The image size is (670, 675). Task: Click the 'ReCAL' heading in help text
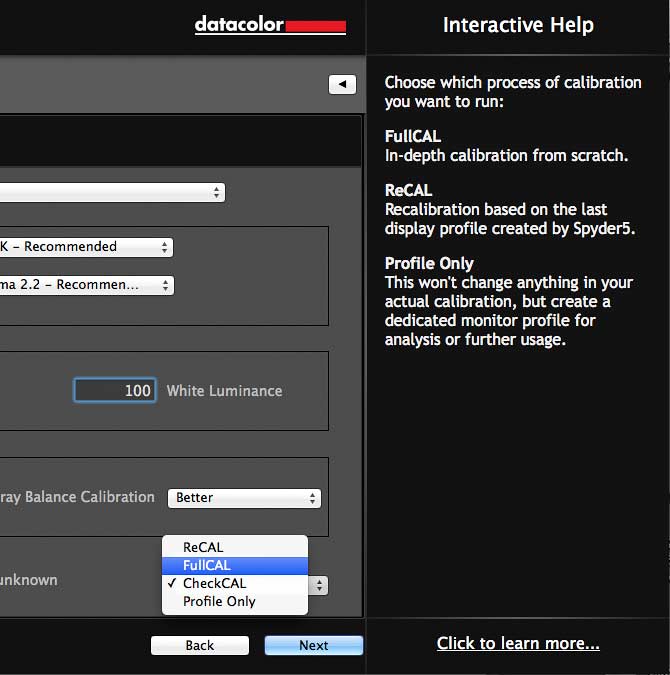click(x=408, y=190)
